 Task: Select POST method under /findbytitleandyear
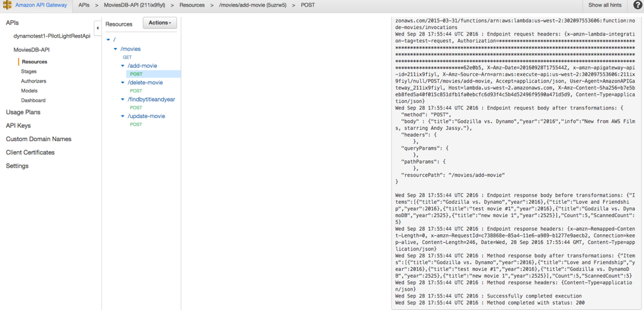(136, 108)
